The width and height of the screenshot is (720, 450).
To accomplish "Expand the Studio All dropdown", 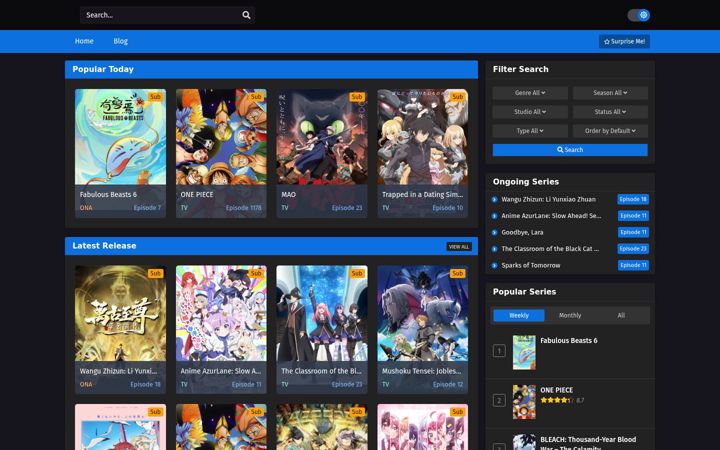I will pyautogui.click(x=530, y=112).
